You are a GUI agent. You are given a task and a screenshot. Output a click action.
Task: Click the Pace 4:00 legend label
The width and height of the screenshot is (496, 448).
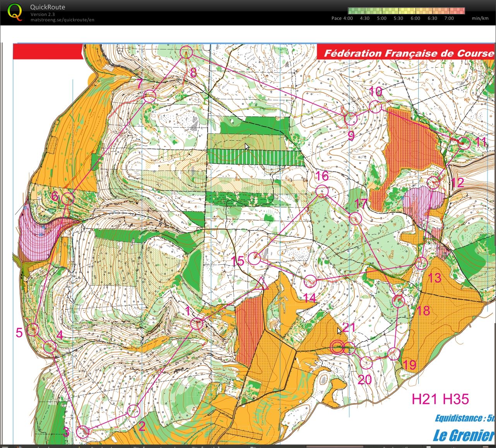click(342, 18)
